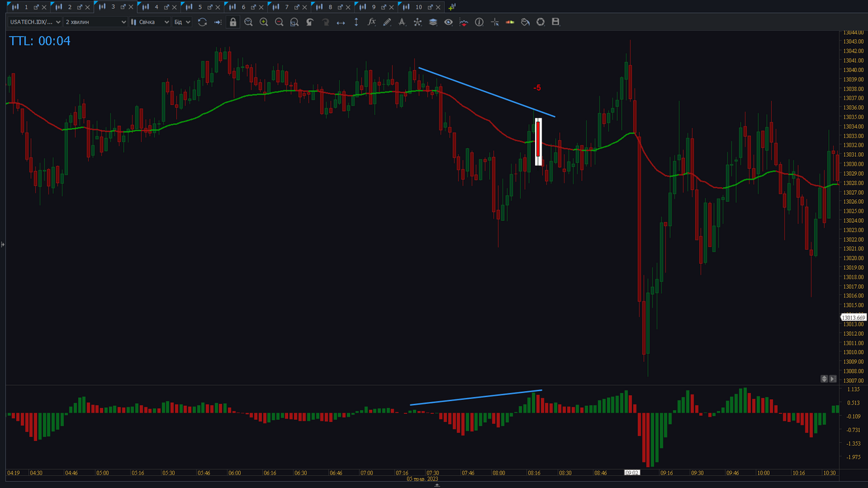Click the shift chart to end icon

[x=218, y=22]
